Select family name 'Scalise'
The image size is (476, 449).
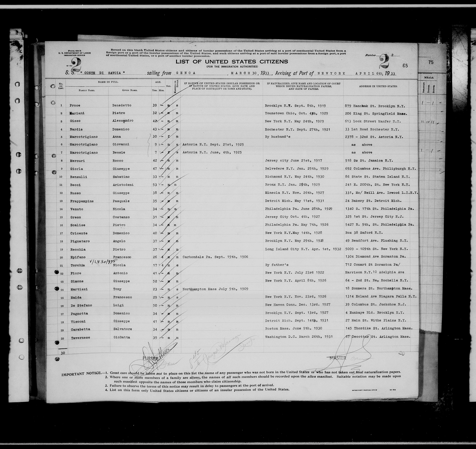(x=78, y=225)
